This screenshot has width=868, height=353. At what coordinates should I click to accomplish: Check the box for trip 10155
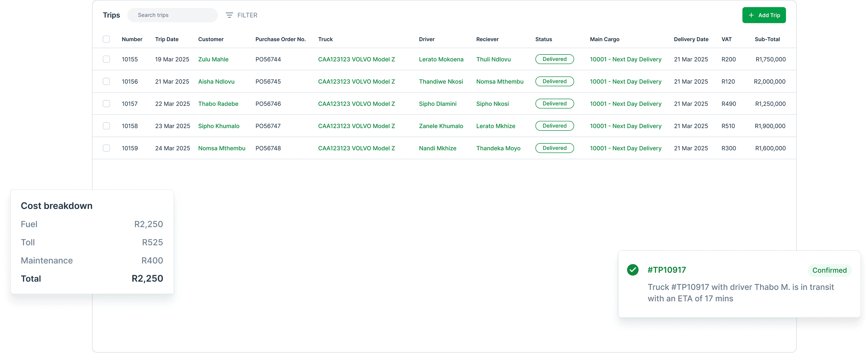click(x=106, y=59)
